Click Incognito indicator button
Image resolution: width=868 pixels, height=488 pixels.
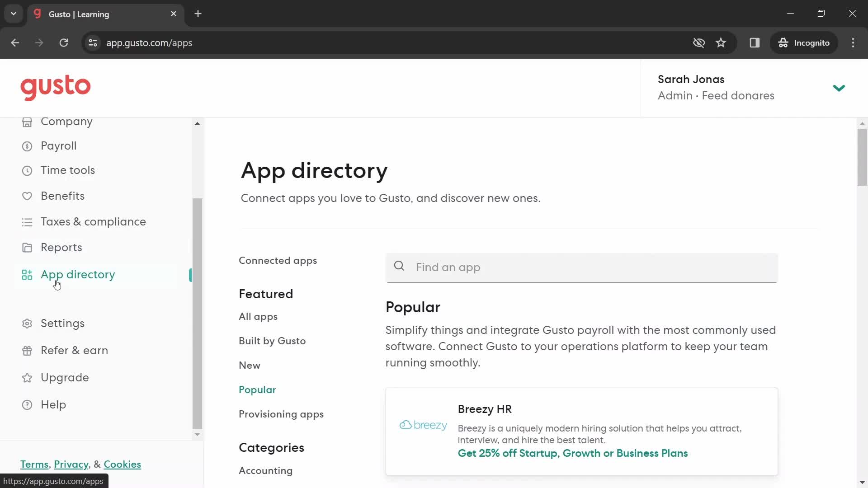pos(804,43)
